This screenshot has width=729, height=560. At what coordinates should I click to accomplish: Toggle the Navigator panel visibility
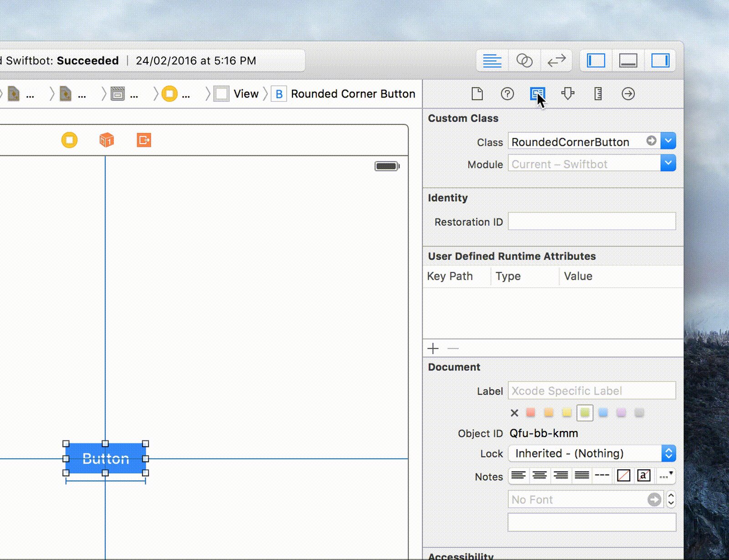point(596,61)
